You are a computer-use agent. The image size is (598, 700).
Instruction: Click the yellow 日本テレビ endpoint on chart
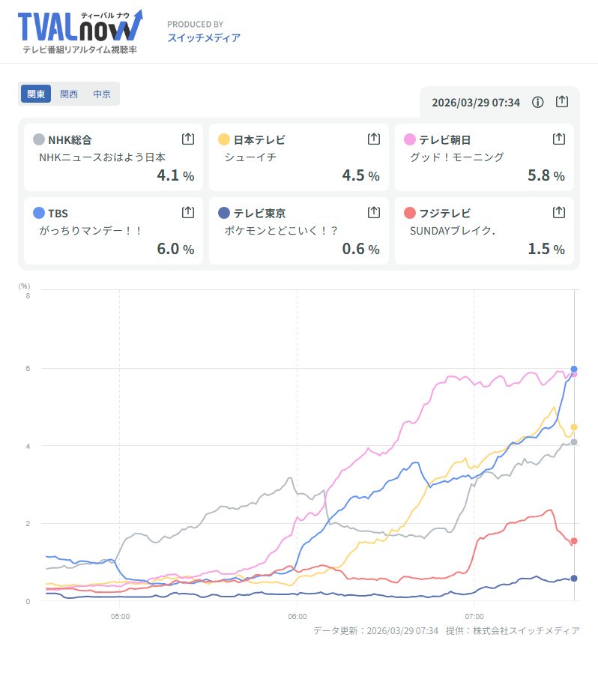574,427
